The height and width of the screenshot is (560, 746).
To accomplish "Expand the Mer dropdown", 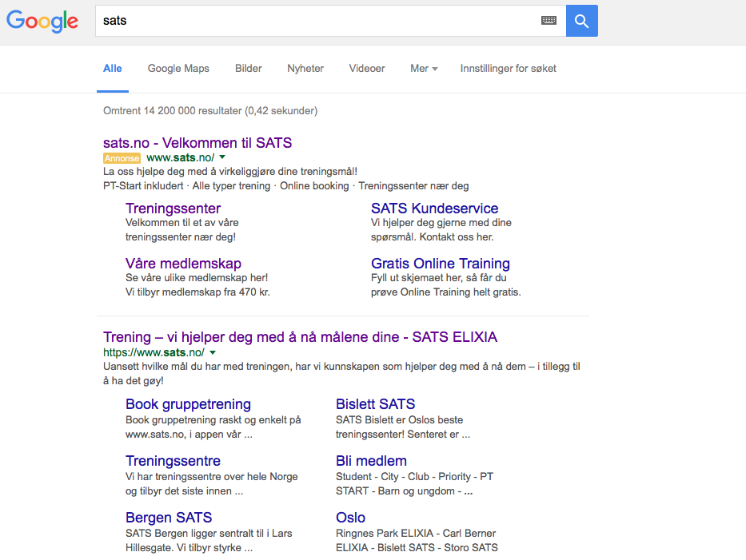I will 424,69.
